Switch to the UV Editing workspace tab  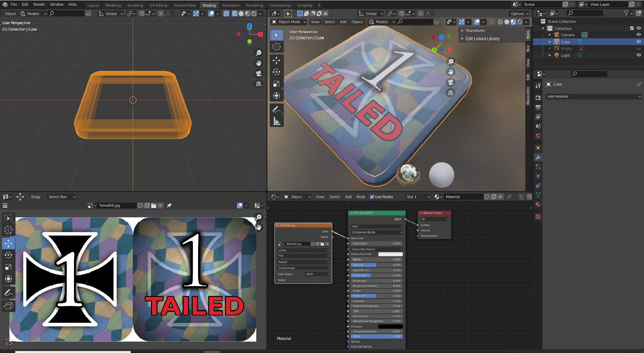point(158,5)
